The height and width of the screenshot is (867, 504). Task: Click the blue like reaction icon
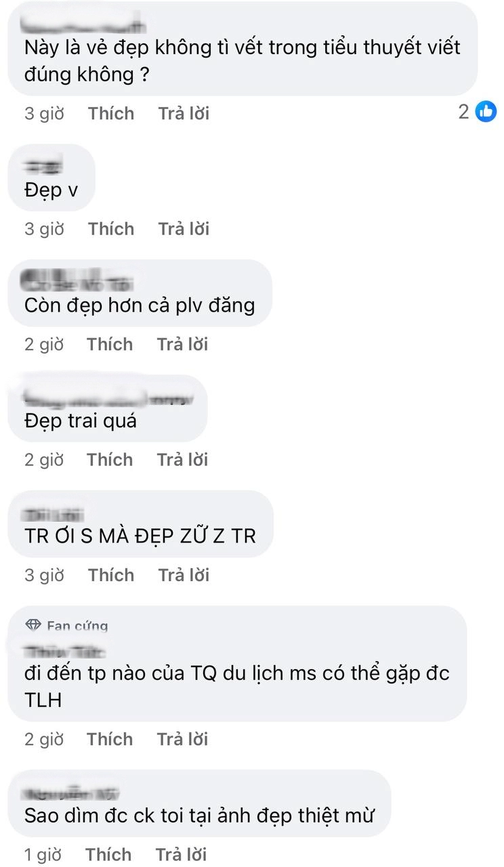click(x=486, y=112)
